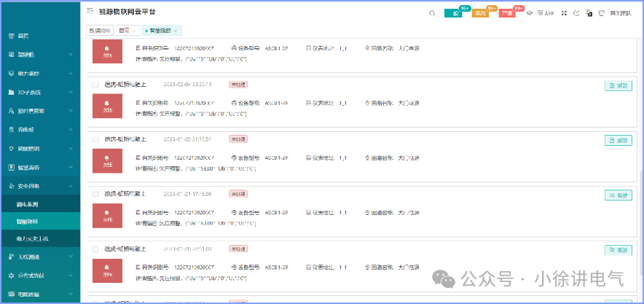
Task: Expand the 电能质量 menu chevron
Action: [71, 294]
